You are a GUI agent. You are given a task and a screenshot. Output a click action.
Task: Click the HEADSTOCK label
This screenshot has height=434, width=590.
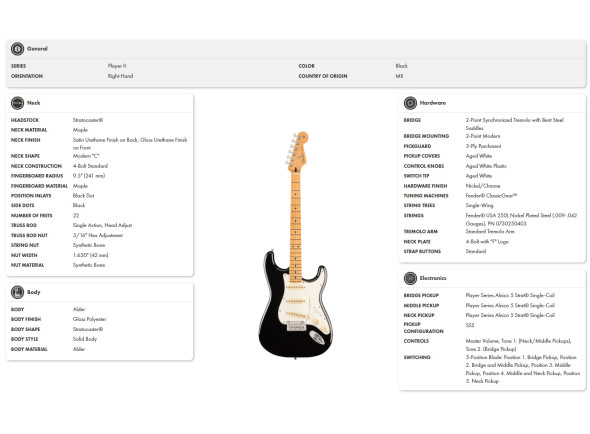tap(25, 120)
